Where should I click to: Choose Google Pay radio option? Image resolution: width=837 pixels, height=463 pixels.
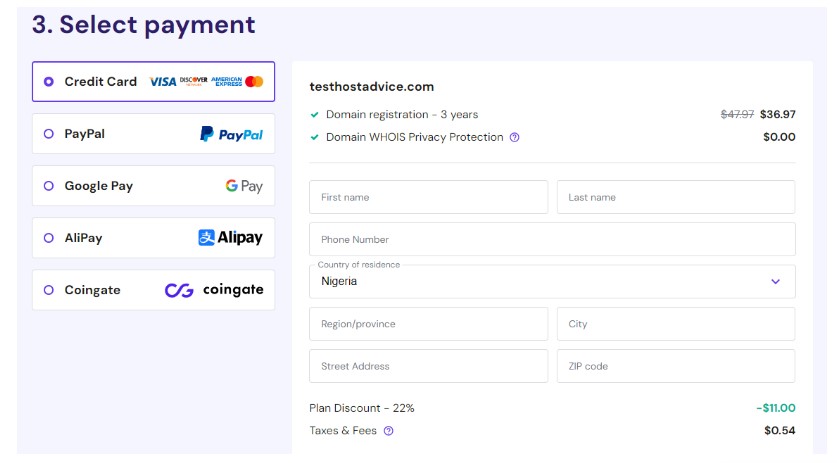click(x=49, y=186)
